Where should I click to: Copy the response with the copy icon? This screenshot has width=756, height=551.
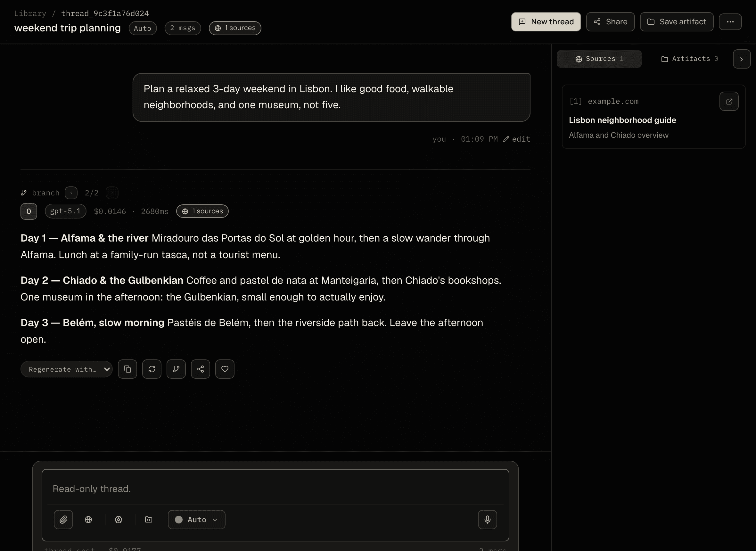127,369
